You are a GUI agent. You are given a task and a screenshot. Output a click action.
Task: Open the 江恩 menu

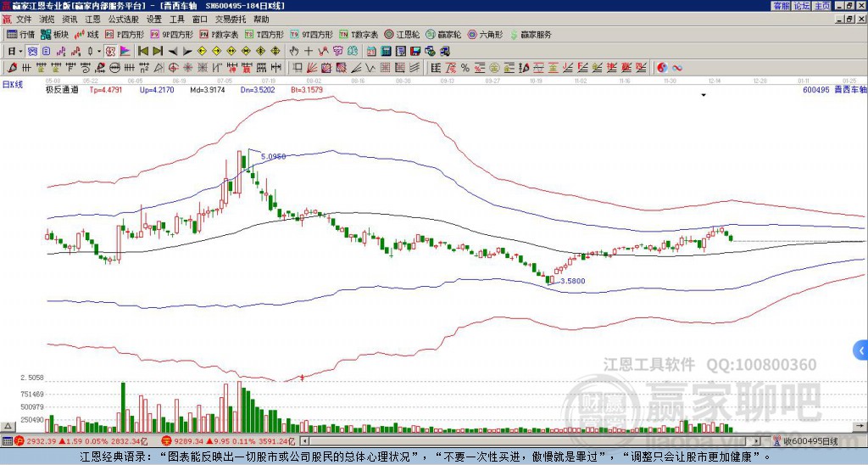93,20
